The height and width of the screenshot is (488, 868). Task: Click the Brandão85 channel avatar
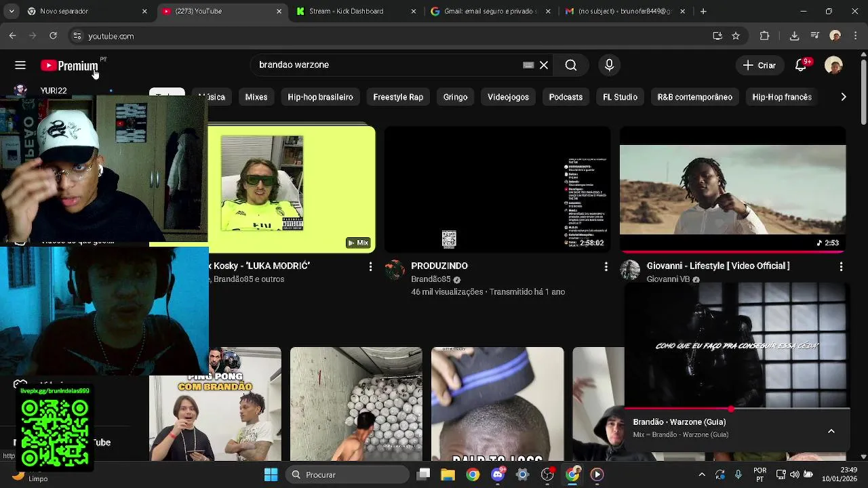point(395,270)
